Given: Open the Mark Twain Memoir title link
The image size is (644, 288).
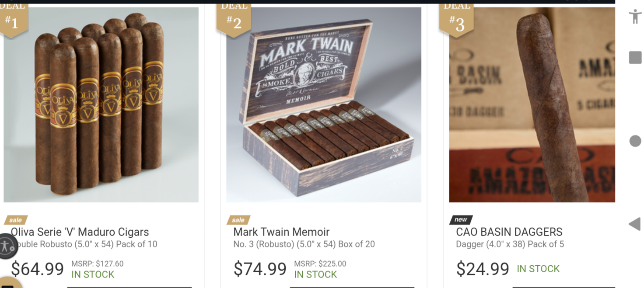Looking at the screenshot, I should [281, 232].
